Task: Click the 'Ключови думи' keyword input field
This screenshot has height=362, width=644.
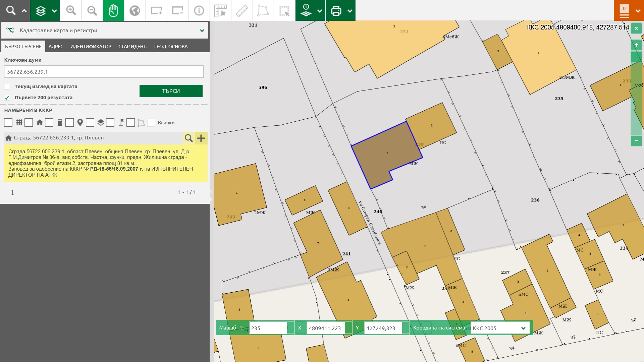Action: [x=104, y=72]
